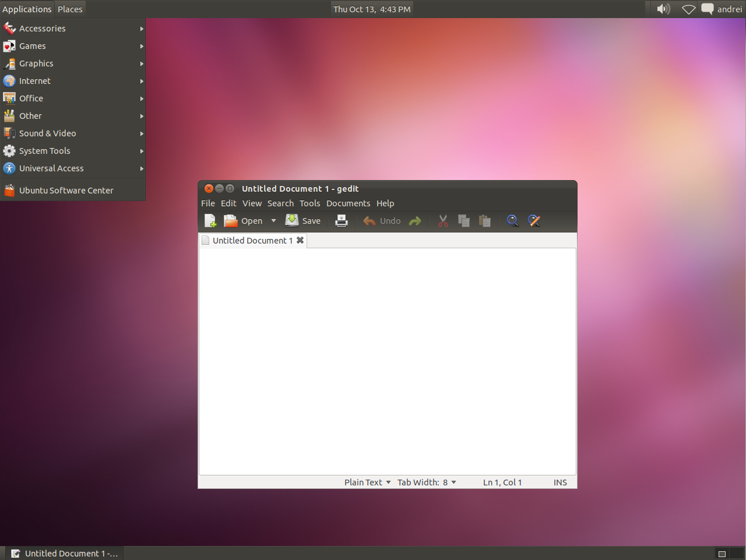Expand the Universal Access submenu
The width and height of the screenshot is (746, 560).
(x=73, y=168)
